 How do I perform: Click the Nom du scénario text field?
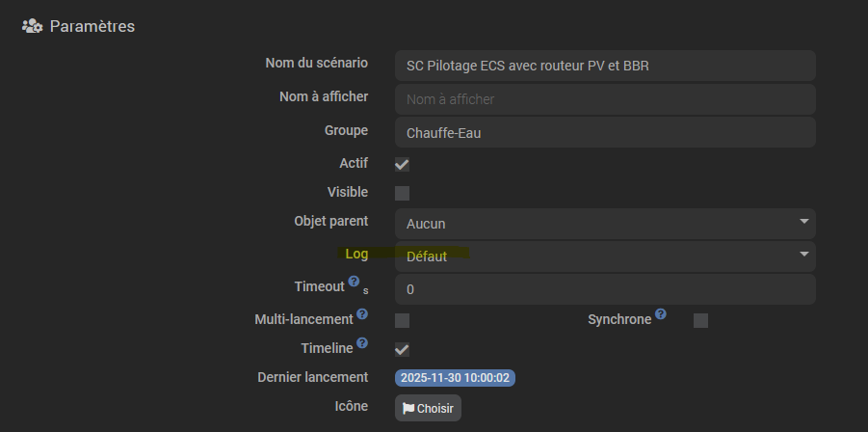604,66
